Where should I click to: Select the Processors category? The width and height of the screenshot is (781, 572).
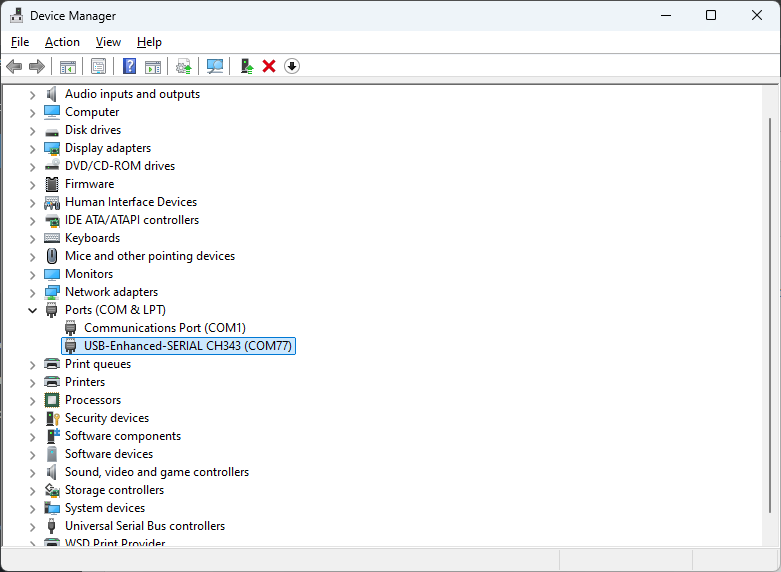point(94,400)
